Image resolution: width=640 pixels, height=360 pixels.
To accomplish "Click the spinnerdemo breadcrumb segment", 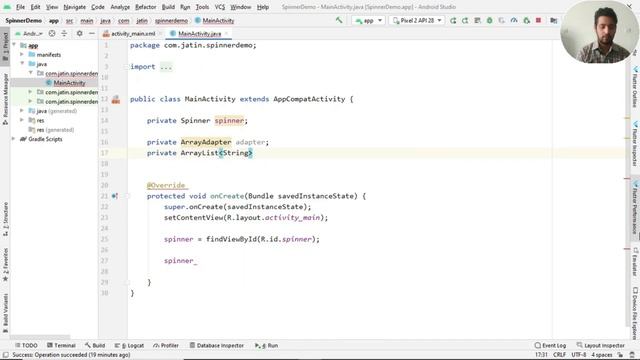I will [x=171, y=20].
